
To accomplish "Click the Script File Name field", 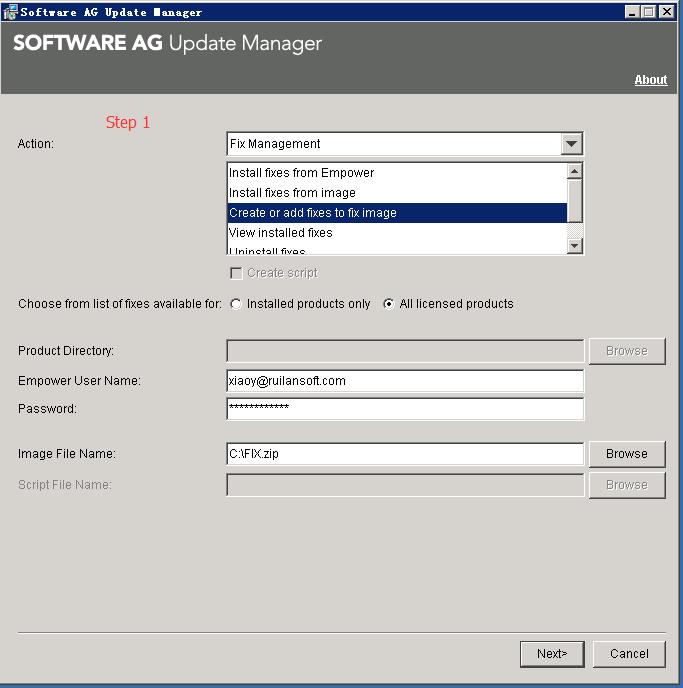I will 405,485.
